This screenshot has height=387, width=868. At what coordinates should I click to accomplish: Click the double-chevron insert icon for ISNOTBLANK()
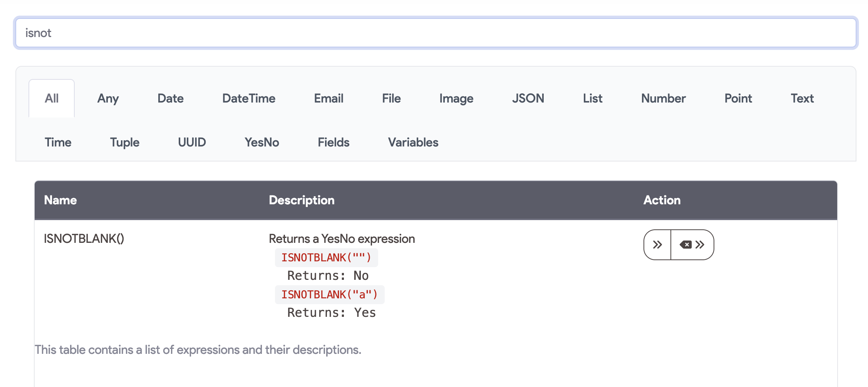pos(657,244)
